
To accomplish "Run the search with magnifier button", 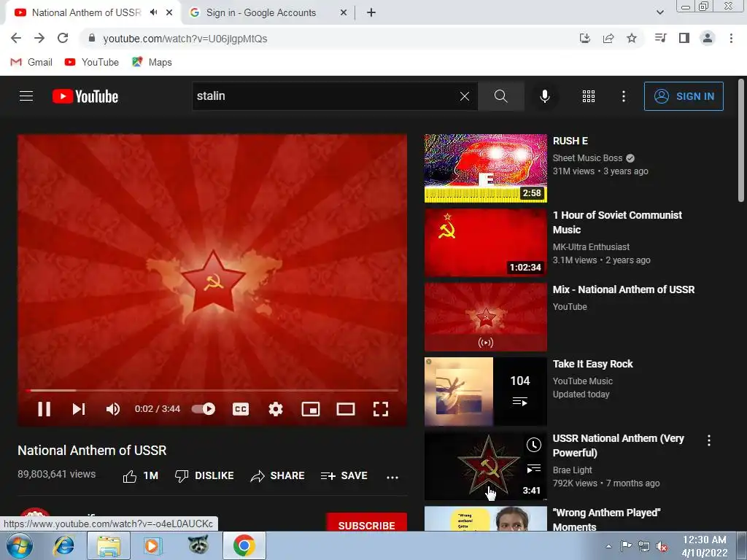I will click(x=500, y=96).
